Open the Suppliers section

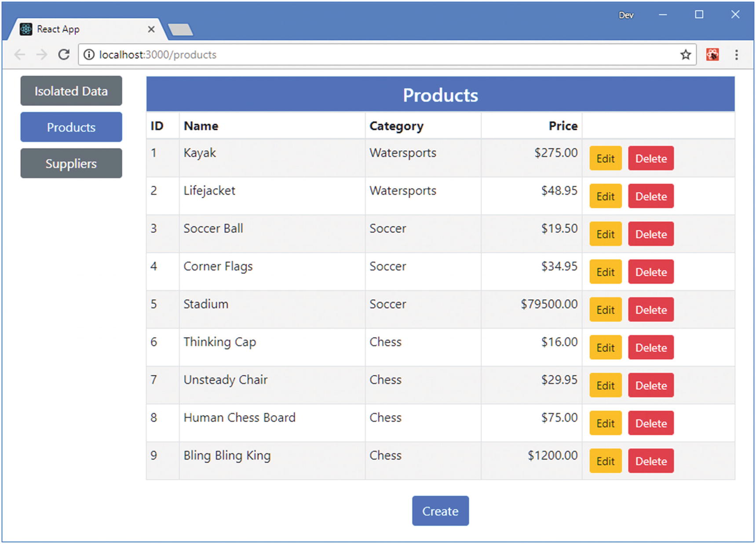pyautogui.click(x=71, y=163)
